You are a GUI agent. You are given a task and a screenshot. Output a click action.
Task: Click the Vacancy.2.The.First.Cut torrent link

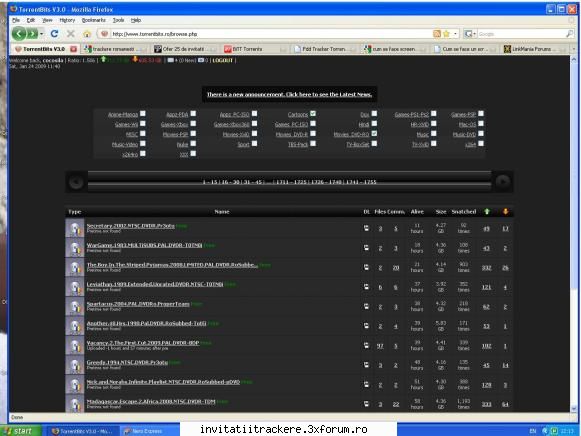click(143, 343)
